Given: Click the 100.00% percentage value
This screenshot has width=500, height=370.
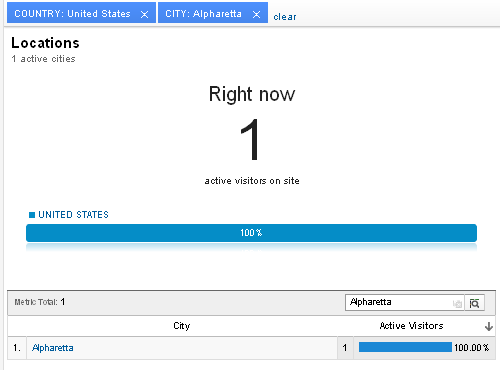Looking at the screenshot, I should coord(472,348).
